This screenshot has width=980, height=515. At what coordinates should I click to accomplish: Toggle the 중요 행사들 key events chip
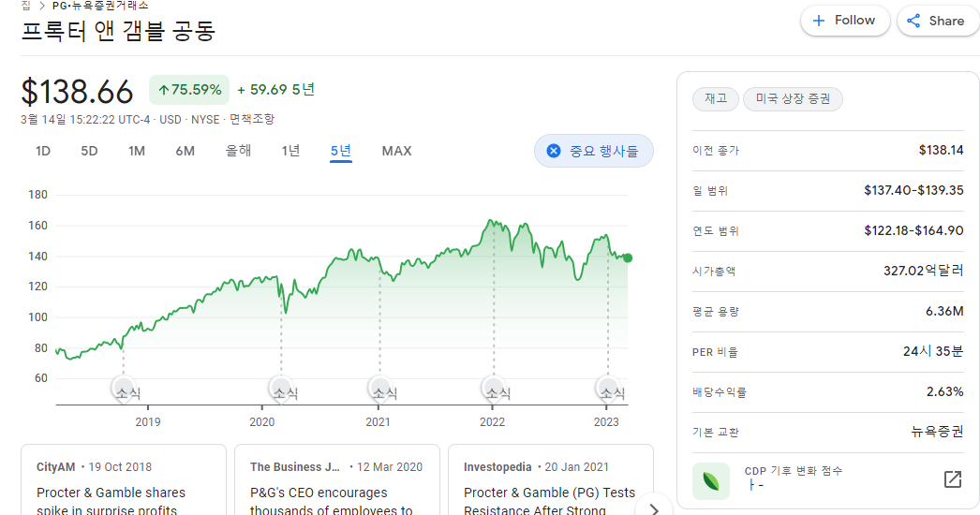click(594, 151)
